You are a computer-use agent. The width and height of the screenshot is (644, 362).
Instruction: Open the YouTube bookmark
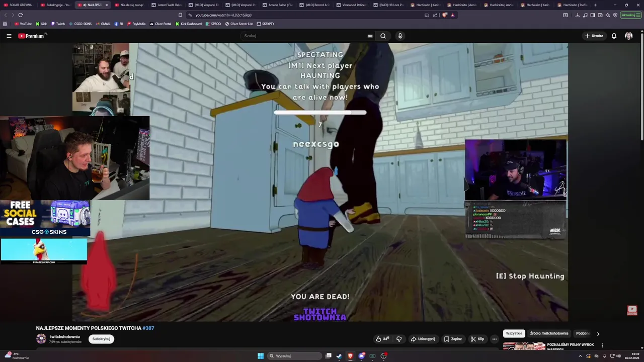pos(23,24)
